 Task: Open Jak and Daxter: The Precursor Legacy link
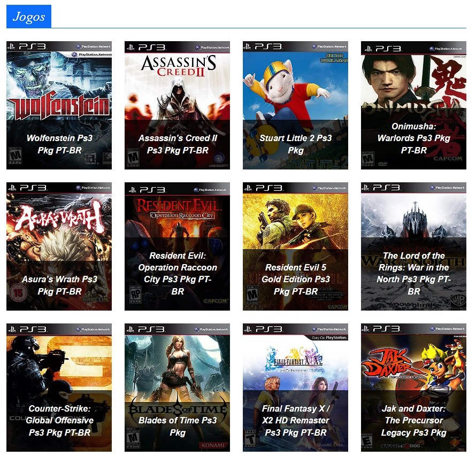(x=413, y=421)
